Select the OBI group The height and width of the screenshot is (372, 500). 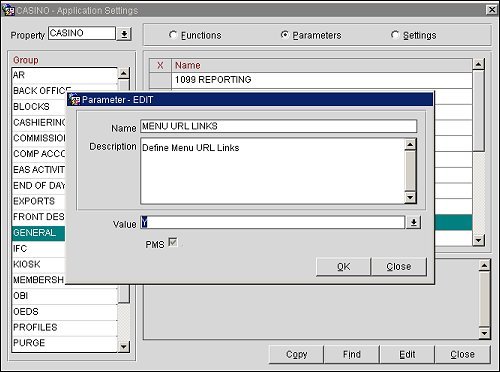tap(65, 296)
